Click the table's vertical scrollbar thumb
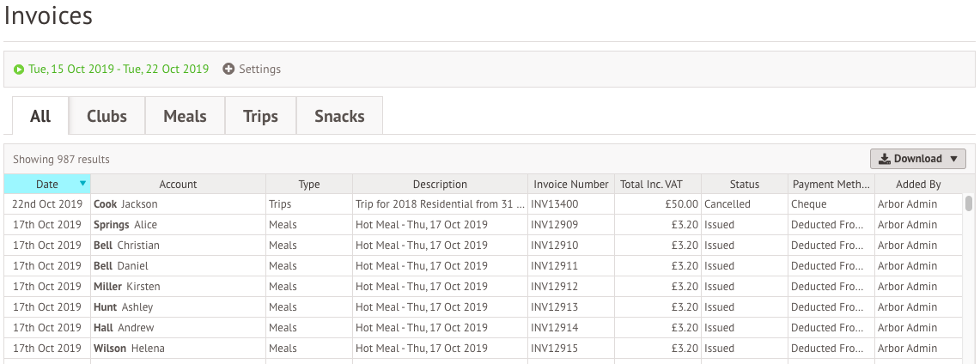 [x=969, y=203]
